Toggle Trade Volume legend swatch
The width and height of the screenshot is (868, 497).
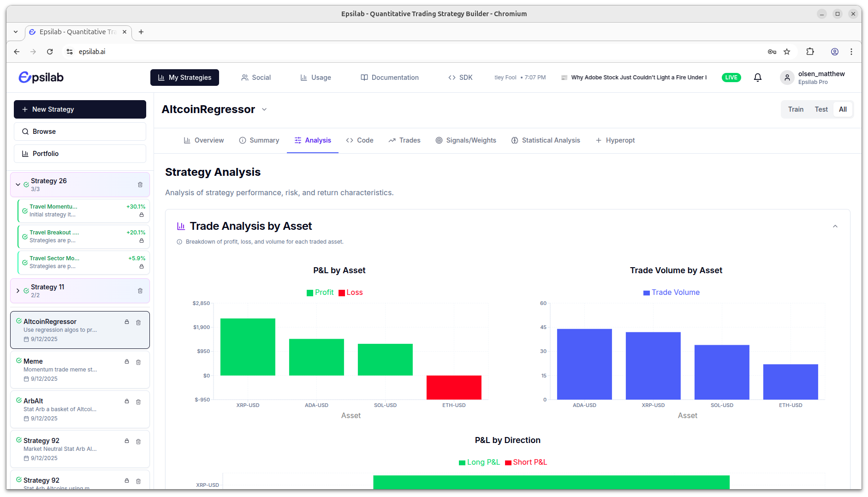647,293
